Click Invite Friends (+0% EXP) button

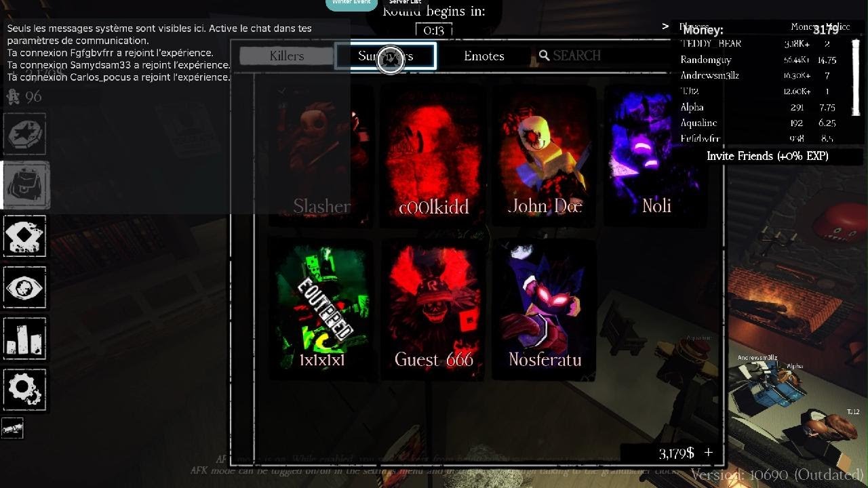pos(767,156)
